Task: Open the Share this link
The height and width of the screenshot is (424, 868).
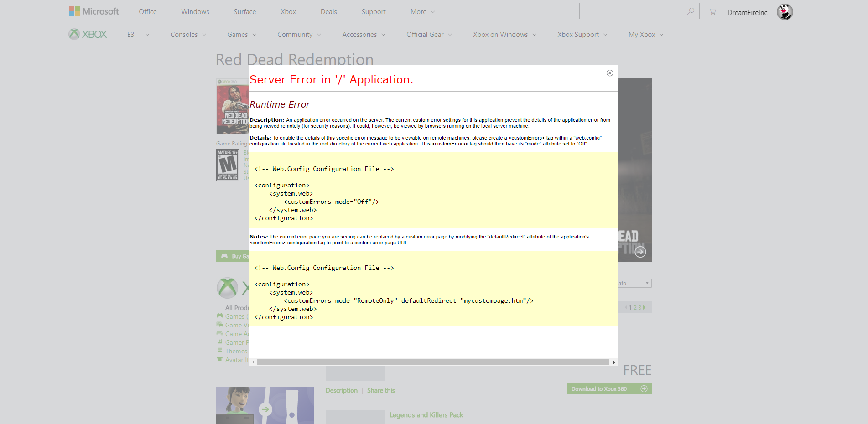Action: pos(381,390)
